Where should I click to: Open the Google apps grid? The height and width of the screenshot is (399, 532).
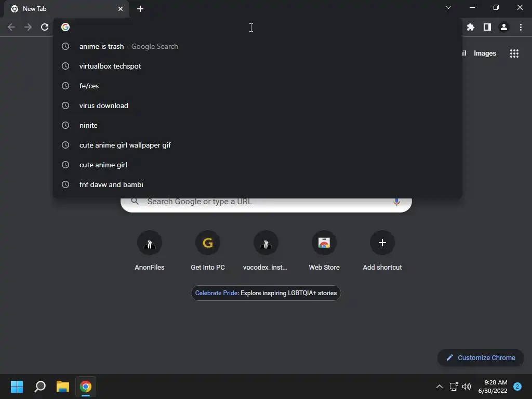tap(514, 54)
